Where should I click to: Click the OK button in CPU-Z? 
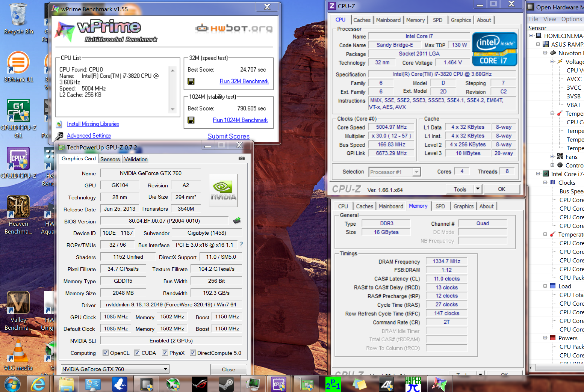tap(502, 189)
